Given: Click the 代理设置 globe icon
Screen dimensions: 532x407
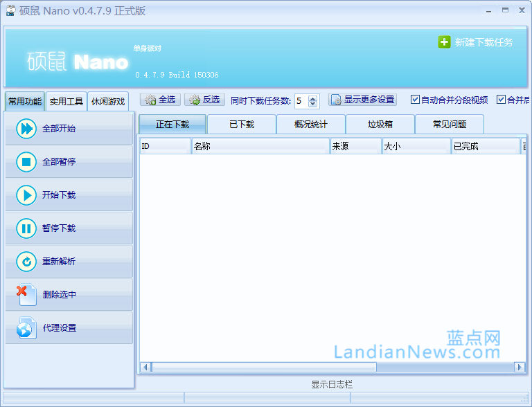Looking at the screenshot, I should [x=26, y=328].
